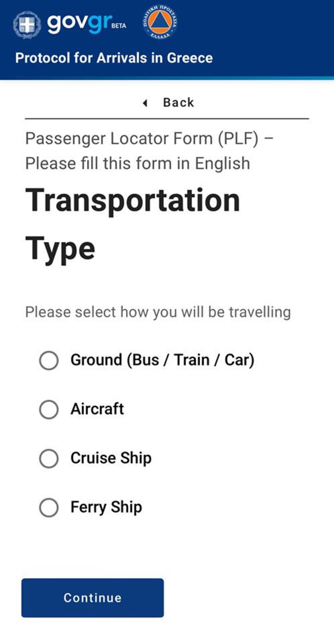Click the BETA badge next to govgr

[x=119, y=26]
